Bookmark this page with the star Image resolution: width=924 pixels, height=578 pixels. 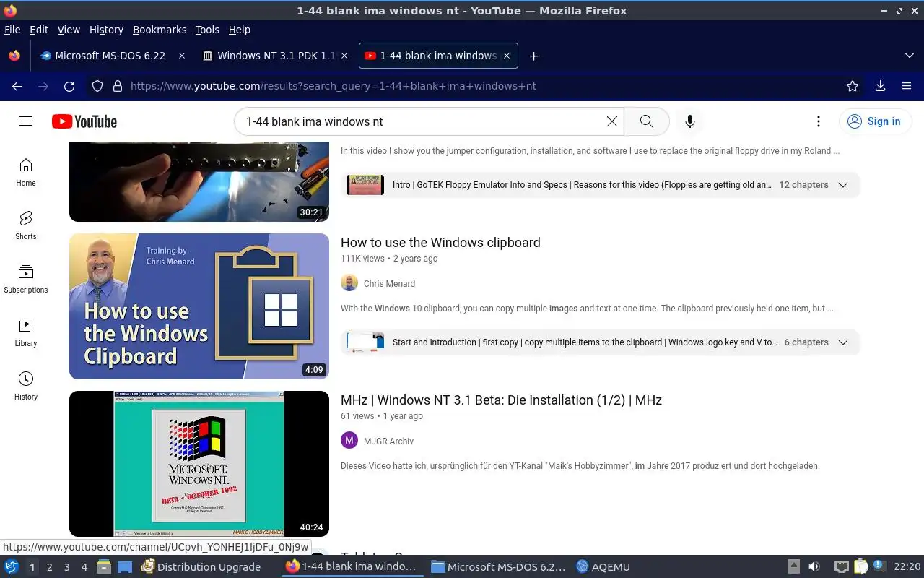pyautogui.click(x=853, y=86)
